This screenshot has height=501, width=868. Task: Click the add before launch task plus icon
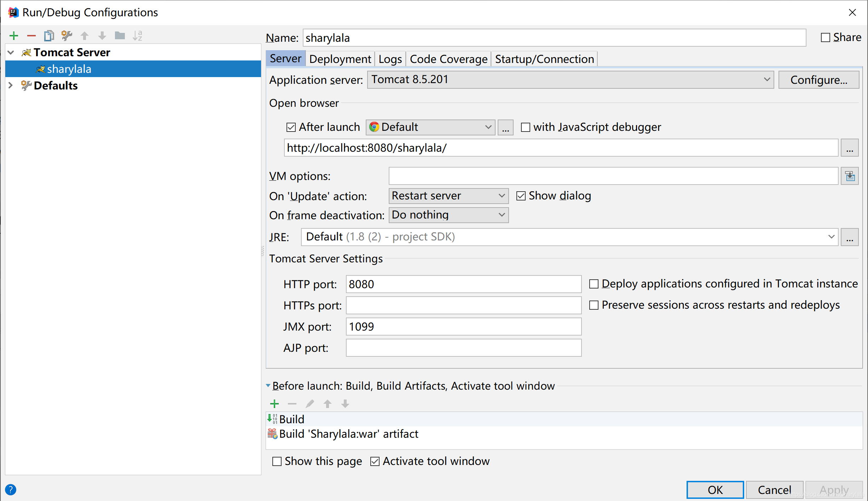tap(274, 404)
